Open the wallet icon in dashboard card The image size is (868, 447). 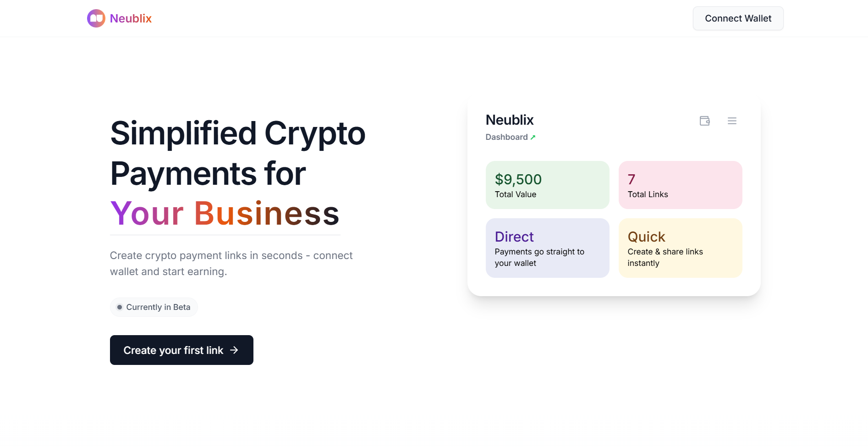(705, 121)
